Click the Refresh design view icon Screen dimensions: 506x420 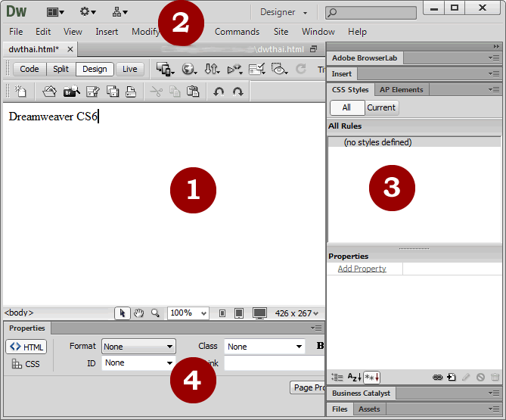click(x=301, y=69)
